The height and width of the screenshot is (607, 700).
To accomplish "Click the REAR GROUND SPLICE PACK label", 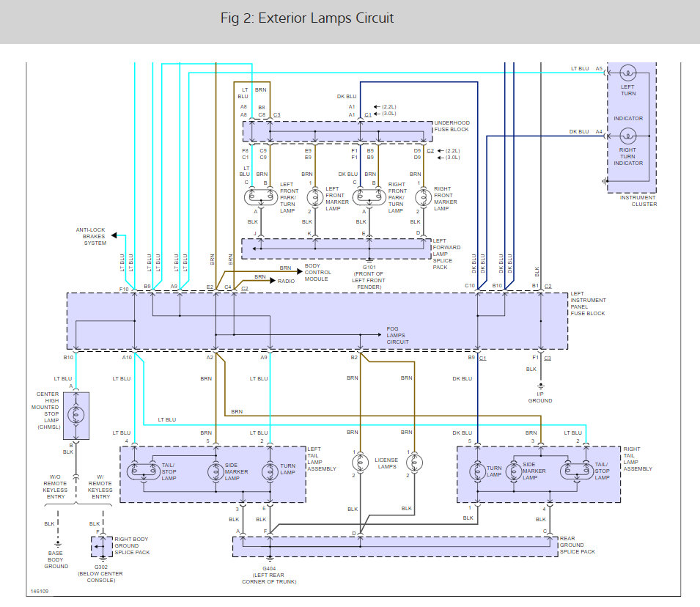I will point(578,545).
